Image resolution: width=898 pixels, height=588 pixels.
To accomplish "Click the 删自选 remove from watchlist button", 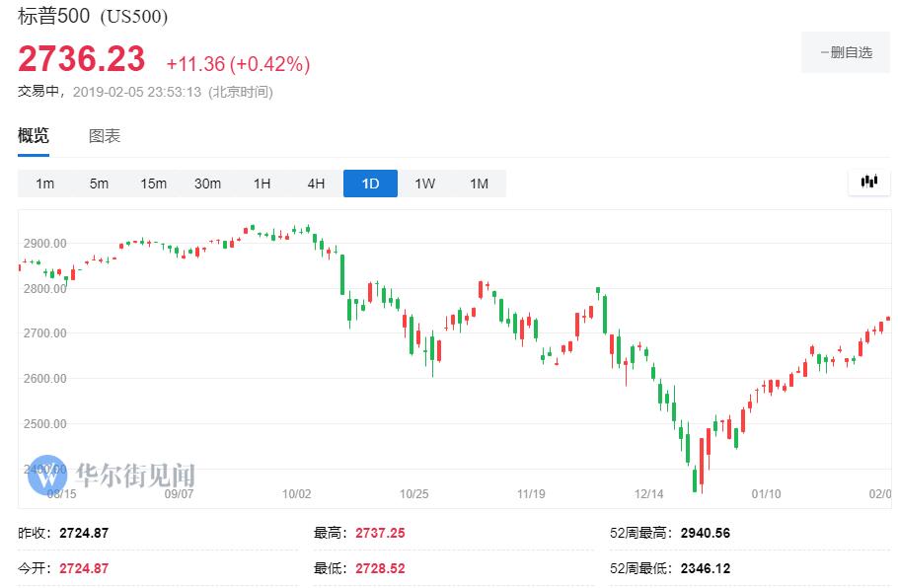I will click(x=846, y=52).
